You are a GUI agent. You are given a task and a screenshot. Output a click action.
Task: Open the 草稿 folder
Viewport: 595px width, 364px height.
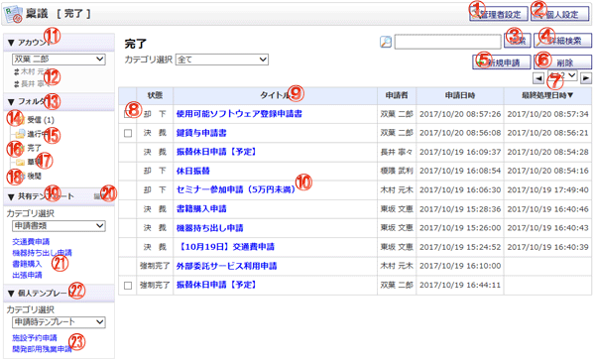[34, 162]
